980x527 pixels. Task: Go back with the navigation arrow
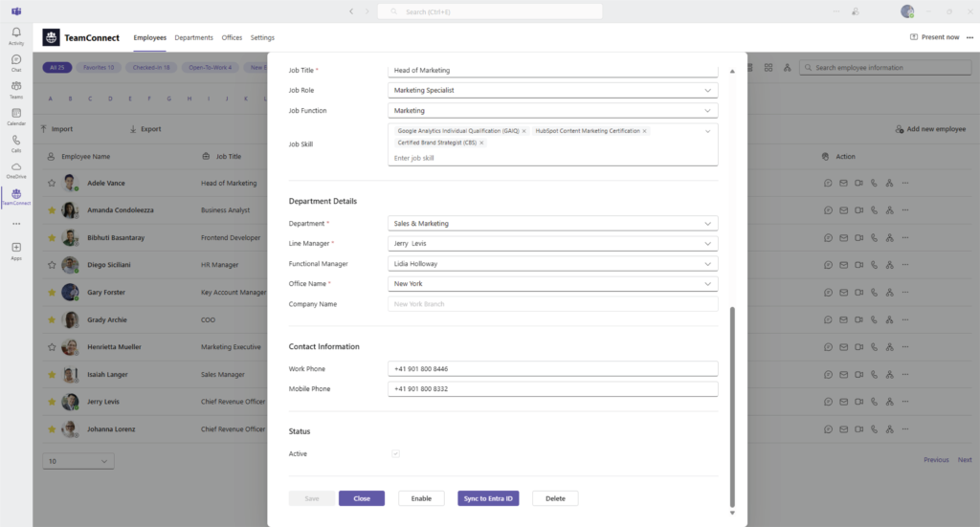tap(351, 11)
